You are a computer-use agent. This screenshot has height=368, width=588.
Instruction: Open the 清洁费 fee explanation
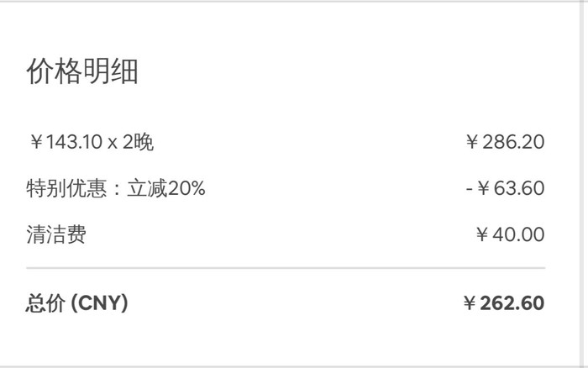tap(55, 235)
